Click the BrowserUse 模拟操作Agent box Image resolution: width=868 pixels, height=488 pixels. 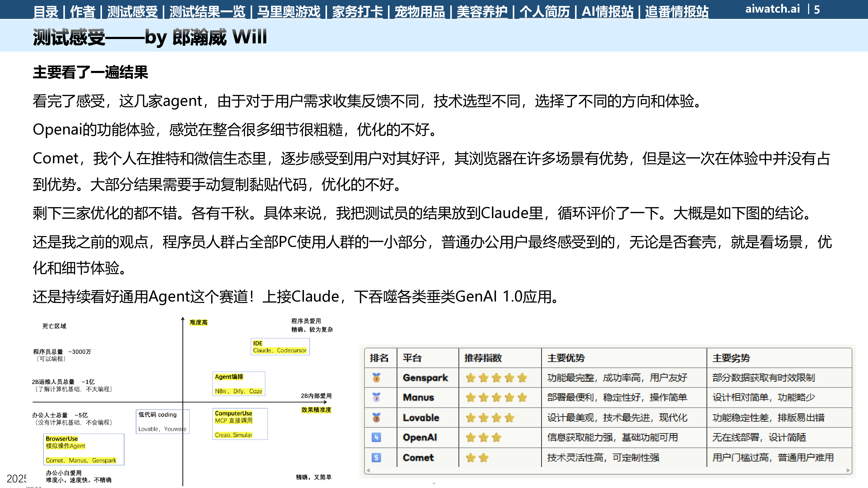(x=84, y=449)
